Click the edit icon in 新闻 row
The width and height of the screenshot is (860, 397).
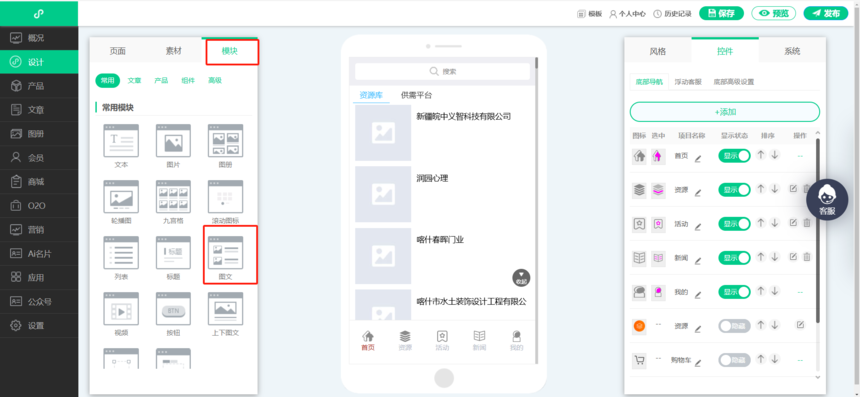pyautogui.click(x=793, y=257)
